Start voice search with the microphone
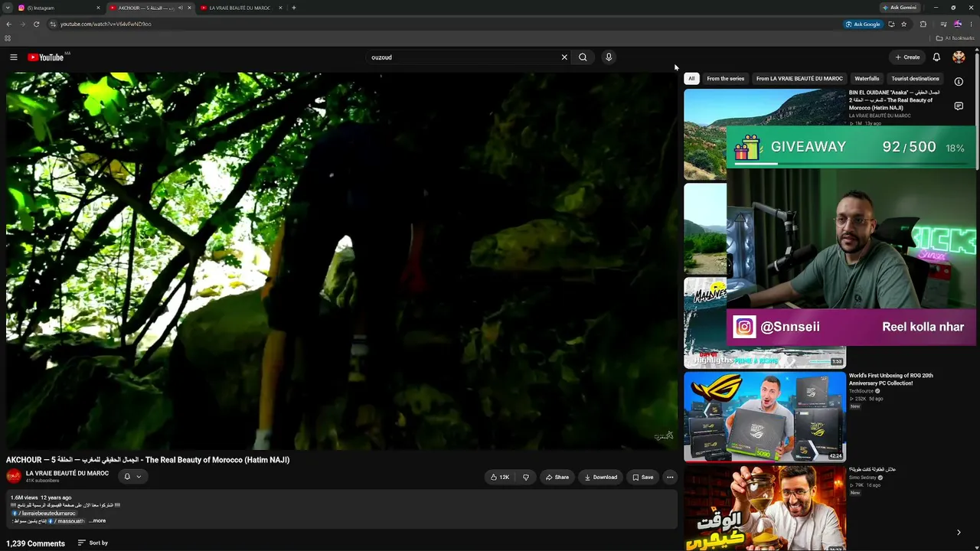 609,57
